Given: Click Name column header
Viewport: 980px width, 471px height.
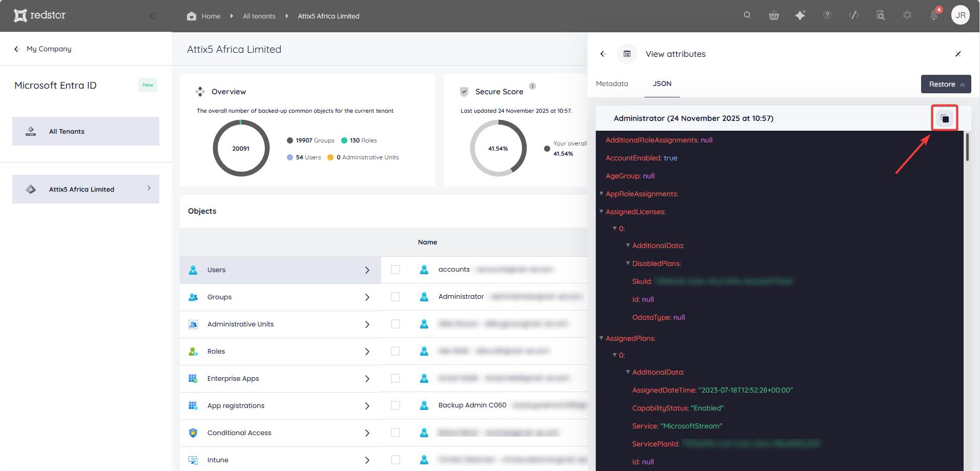Looking at the screenshot, I should (427, 242).
